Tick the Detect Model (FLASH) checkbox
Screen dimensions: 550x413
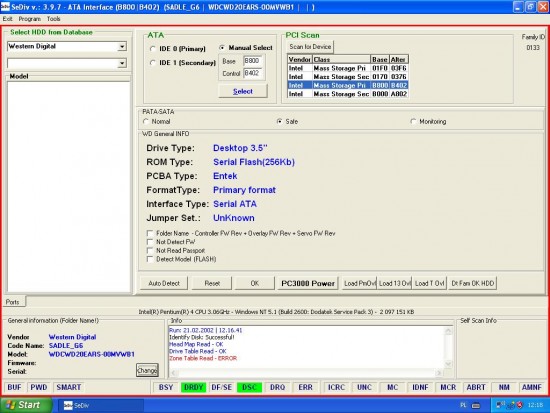pyautogui.click(x=150, y=259)
